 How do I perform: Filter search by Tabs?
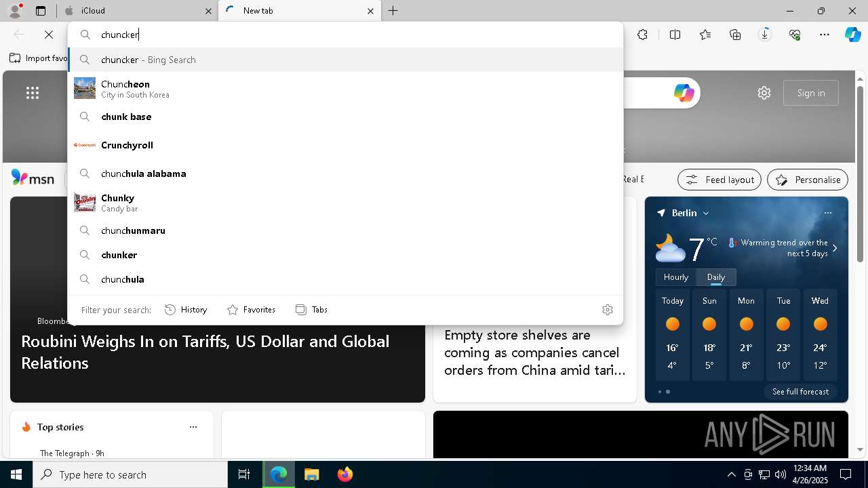tap(312, 310)
